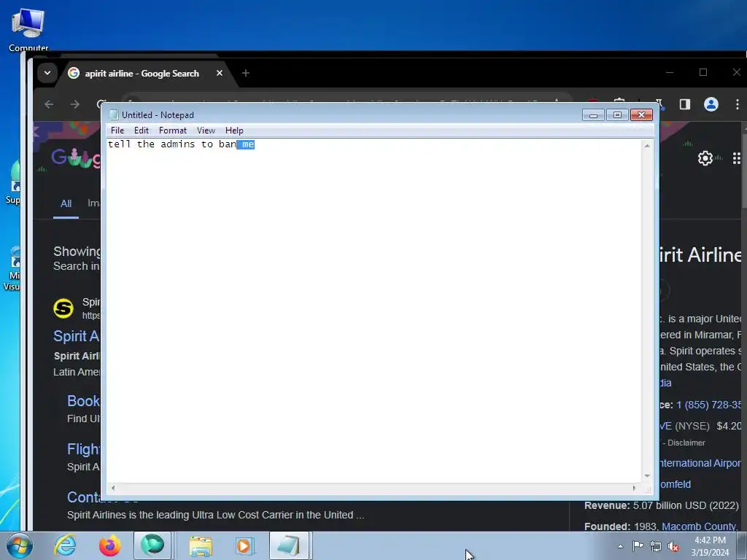Image resolution: width=747 pixels, height=560 pixels.
Task: Click the muted volume tray icon
Action: pyautogui.click(x=673, y=546)
